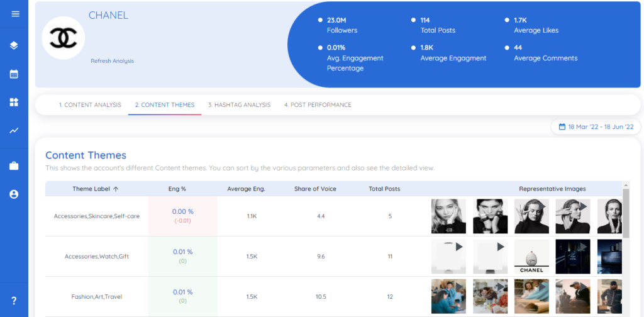This screenshot has height=317, width=644.
Task: Open fourth Watch,Gift dark perfume thumbnail
Action: pos(573,257)
